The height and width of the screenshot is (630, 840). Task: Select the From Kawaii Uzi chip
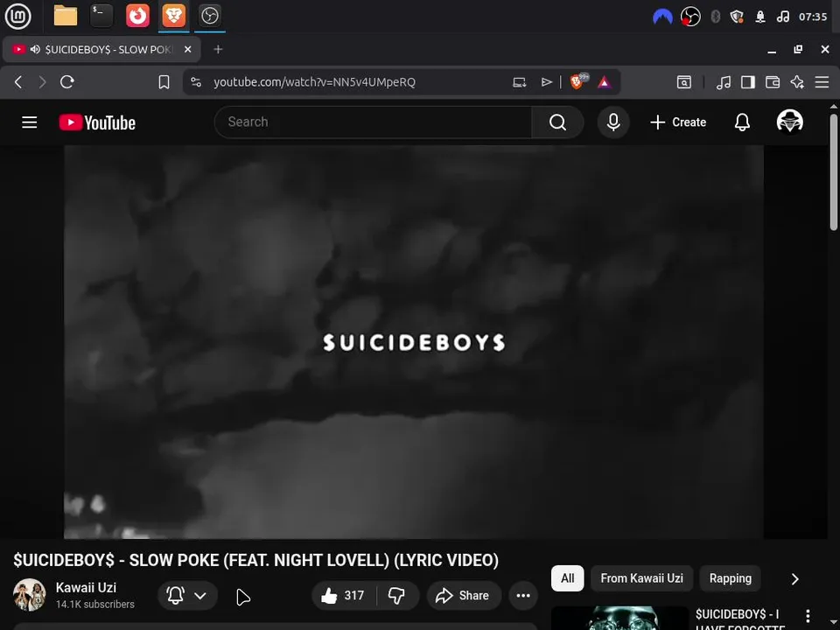[641, 578]
